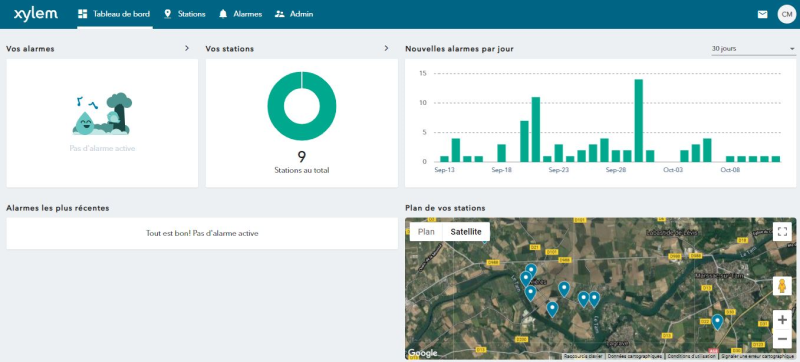Click Signaler une erreur cartographique link
Image resolution: width=800 pixels, height=362 pixels.
pyautogui.click(x=757, y=356)
